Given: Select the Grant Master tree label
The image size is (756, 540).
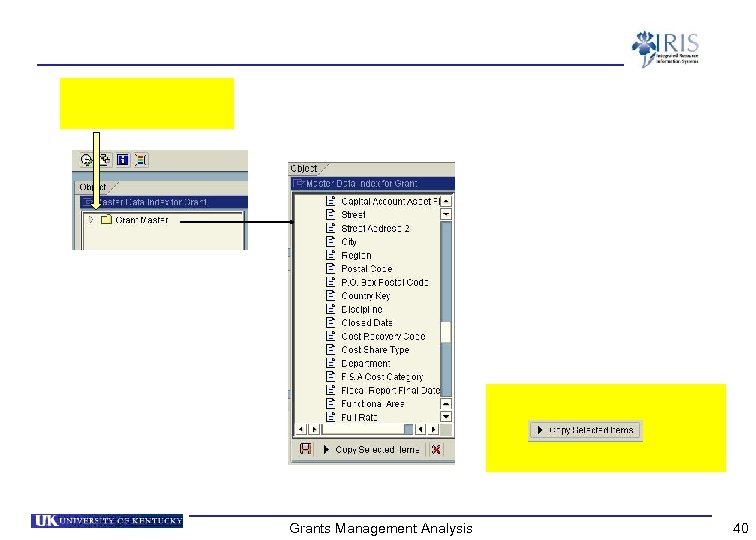Looking at the screenshot, I should coord(142,220).
